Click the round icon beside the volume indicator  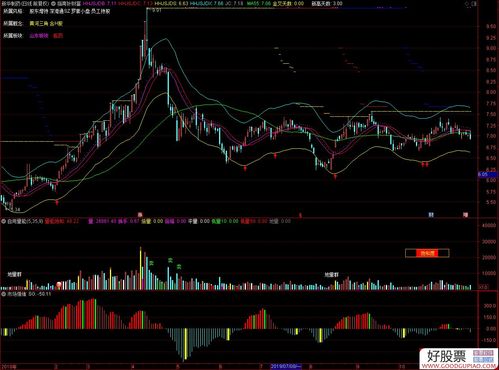[4, 221]
